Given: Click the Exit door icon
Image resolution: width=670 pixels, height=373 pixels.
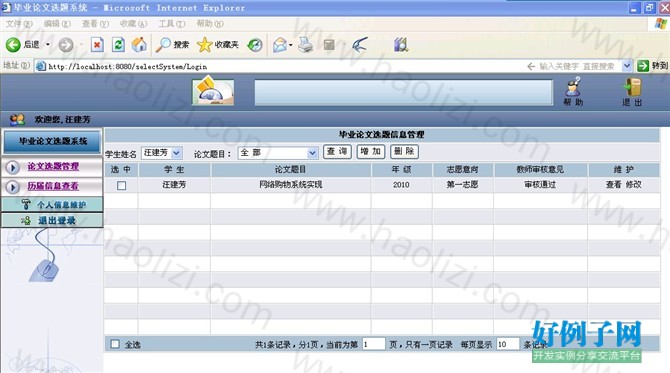Looking at the screenshot, I should tap(632, 87).
